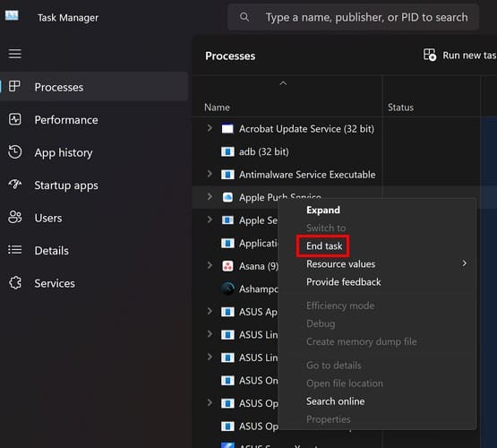Image resolution: width=497 pixels, height=448 pixels.
Task: Click the Asana app icon
Action: point(227,266)
